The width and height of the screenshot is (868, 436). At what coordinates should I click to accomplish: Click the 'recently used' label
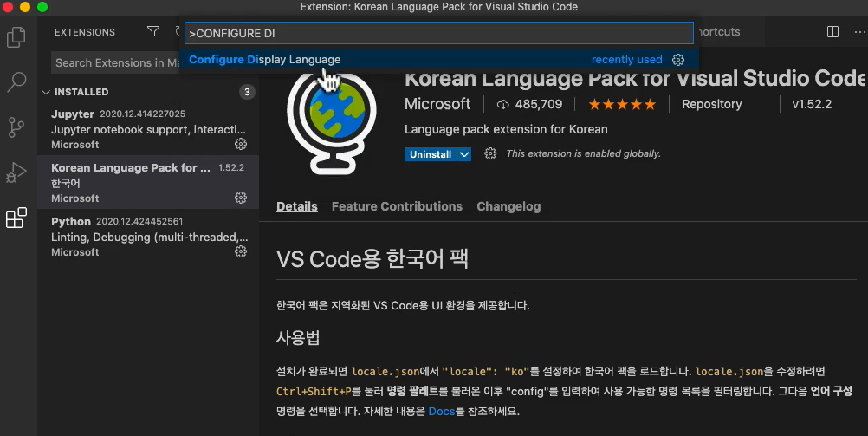[626, 59]
